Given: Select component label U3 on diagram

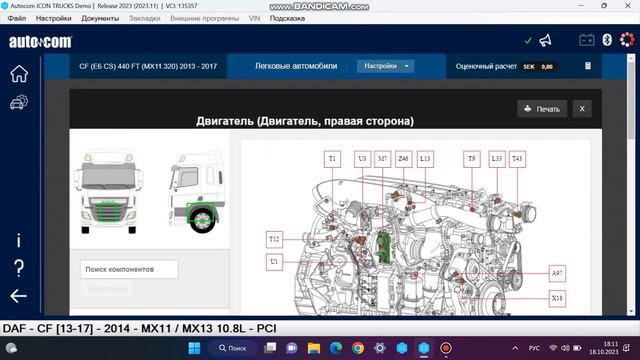Looking at the screenshot, I should 362,159.
